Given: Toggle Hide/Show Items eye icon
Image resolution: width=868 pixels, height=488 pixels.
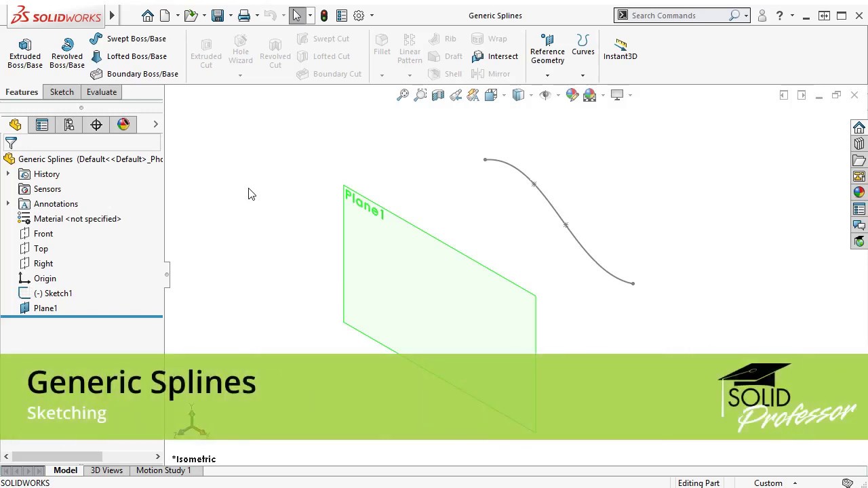Looking at the screenshot, I should click(x=545, y=95).
